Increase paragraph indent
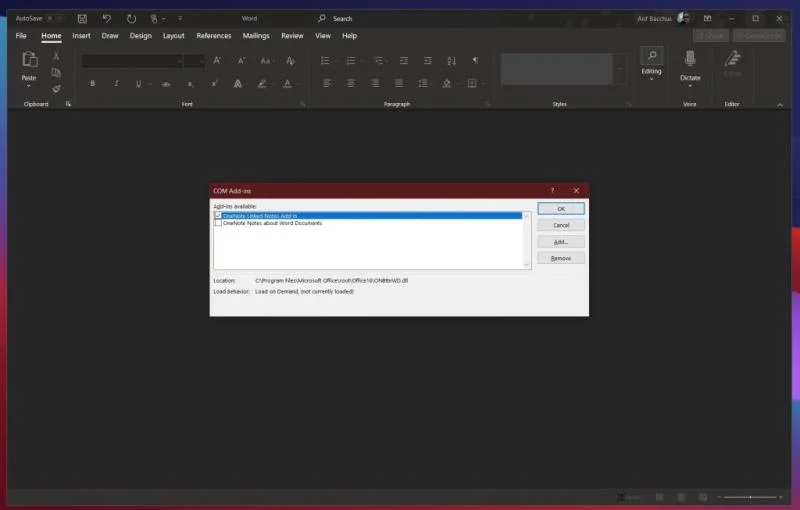 pyautogui.click(x=428, y=61)
